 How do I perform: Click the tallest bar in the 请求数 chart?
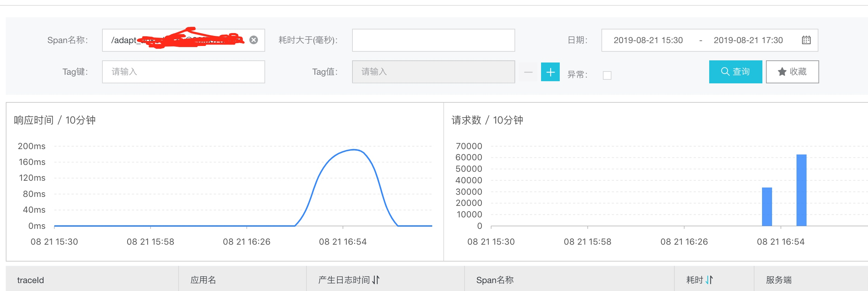(802, 190)
